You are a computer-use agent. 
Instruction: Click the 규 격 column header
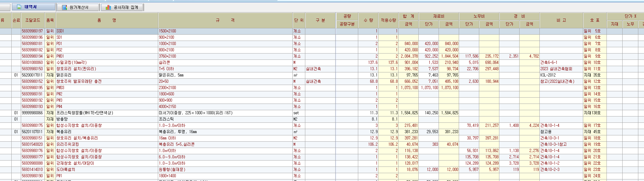(225, 20)
